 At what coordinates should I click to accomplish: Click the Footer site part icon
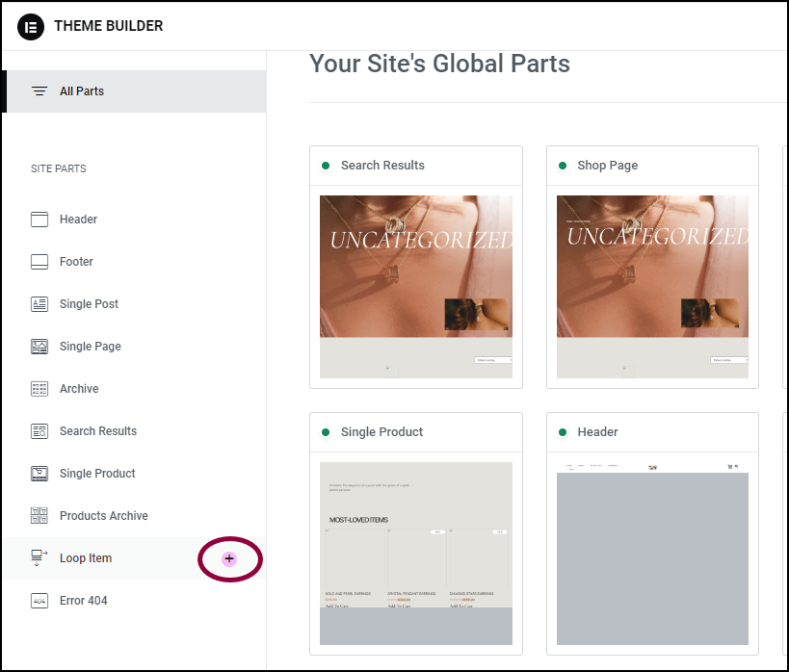coord(39,262)
